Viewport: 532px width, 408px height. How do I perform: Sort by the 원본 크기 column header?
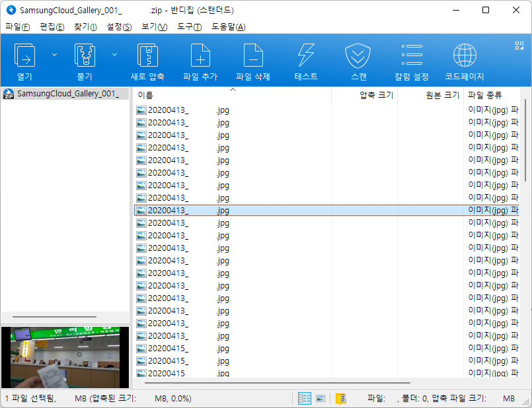pos(430,95)
